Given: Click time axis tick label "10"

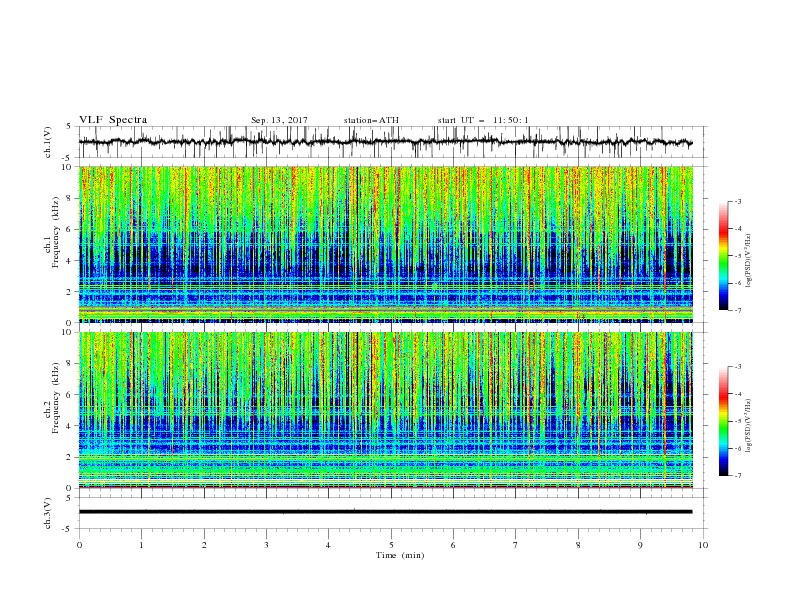Looking at the screenshot, I should (x=703, y=545).
